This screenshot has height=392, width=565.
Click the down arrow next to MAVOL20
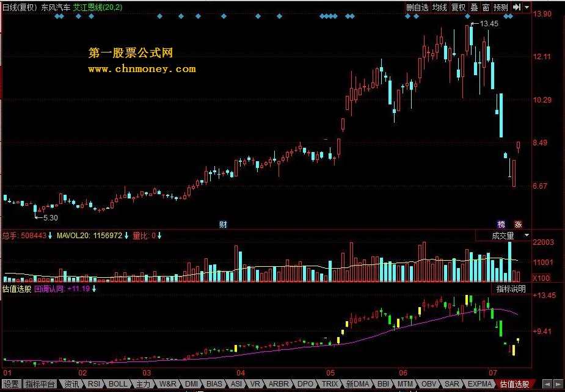(126, 236)
